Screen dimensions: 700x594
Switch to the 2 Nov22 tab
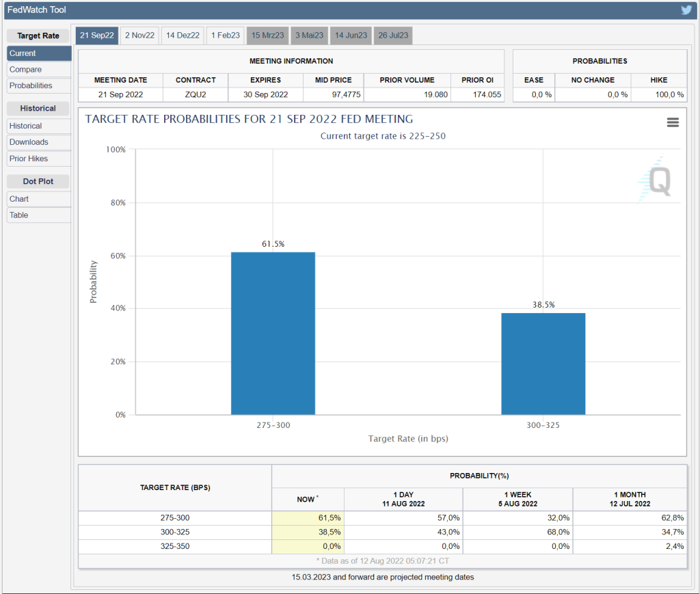pos(140,36)
